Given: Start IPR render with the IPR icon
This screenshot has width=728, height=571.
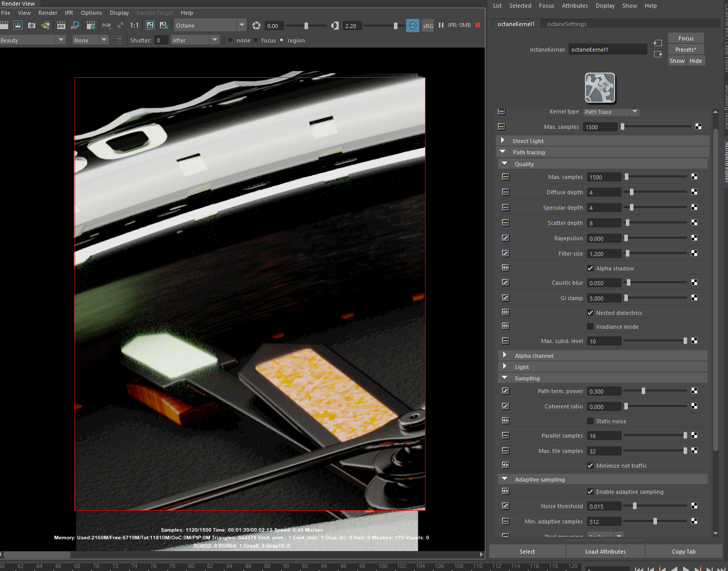Looking at the screenshot, I should coord(61,25).
